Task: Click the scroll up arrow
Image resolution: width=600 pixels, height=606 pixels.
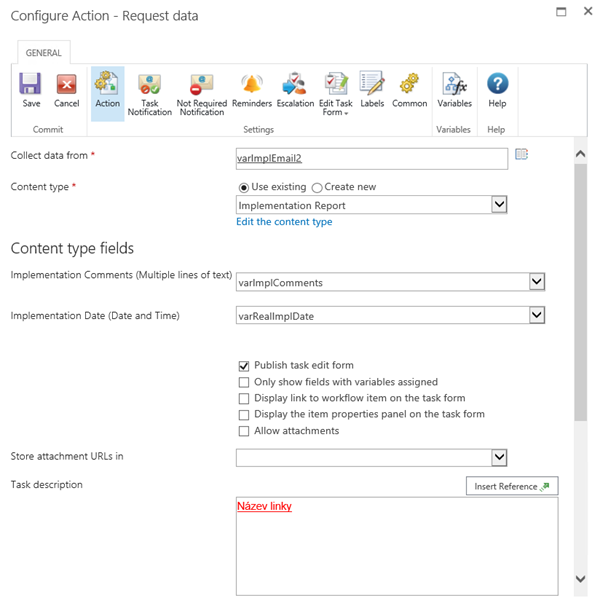Action: (580, 154)
